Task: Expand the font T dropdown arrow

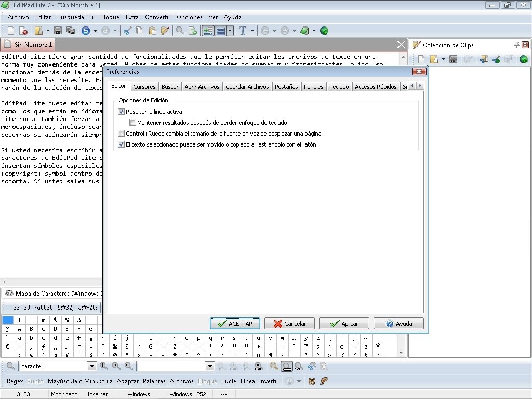Action: [252, 31]
